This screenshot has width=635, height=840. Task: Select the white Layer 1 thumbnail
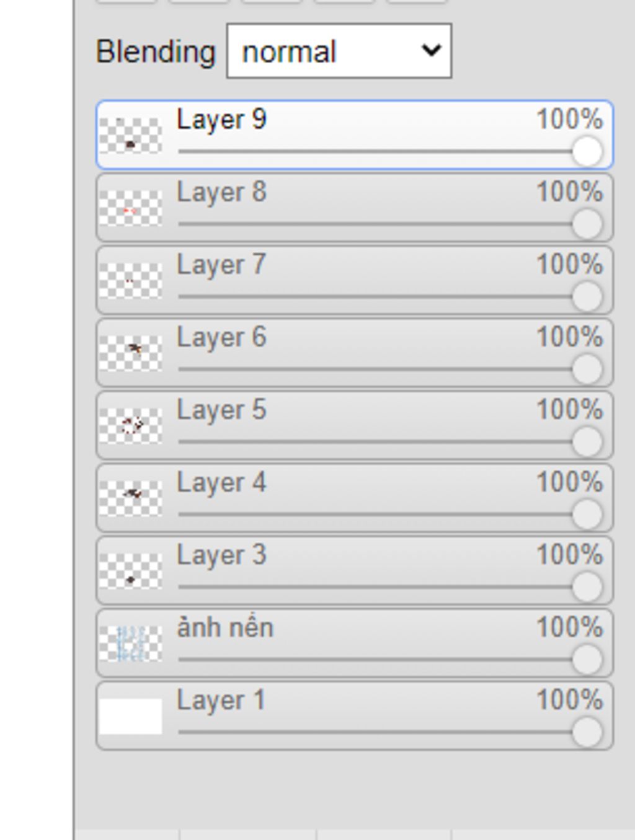pyautogui.click(x=130, y=716)
